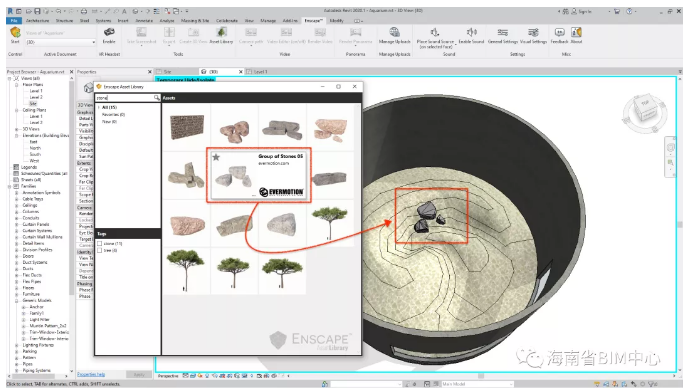Click the Render Video icon
The height and width of the screenshot is (390, 694).
320,32
